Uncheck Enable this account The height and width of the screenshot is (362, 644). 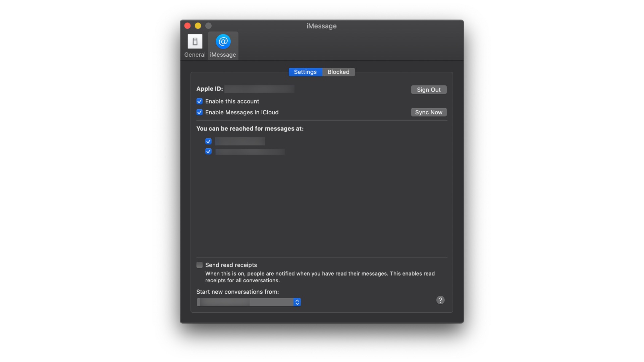pyautogui.click(x=200, y=101)
